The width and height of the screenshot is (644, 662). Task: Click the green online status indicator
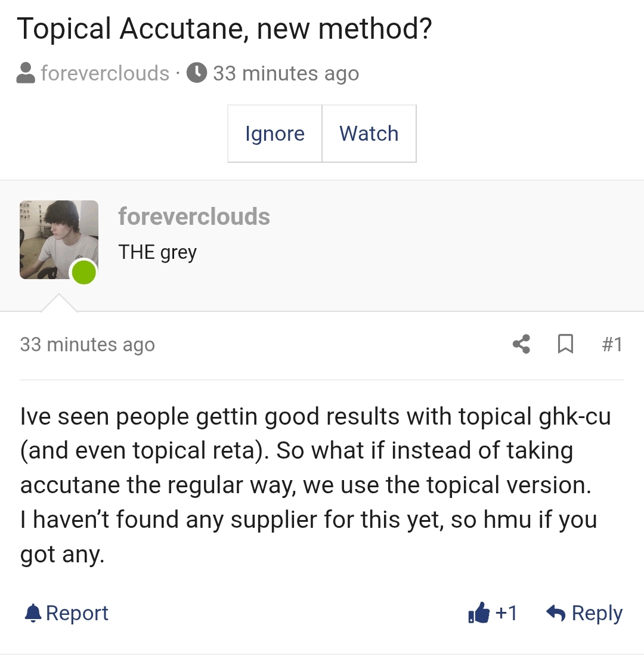(x=84, y=272)
